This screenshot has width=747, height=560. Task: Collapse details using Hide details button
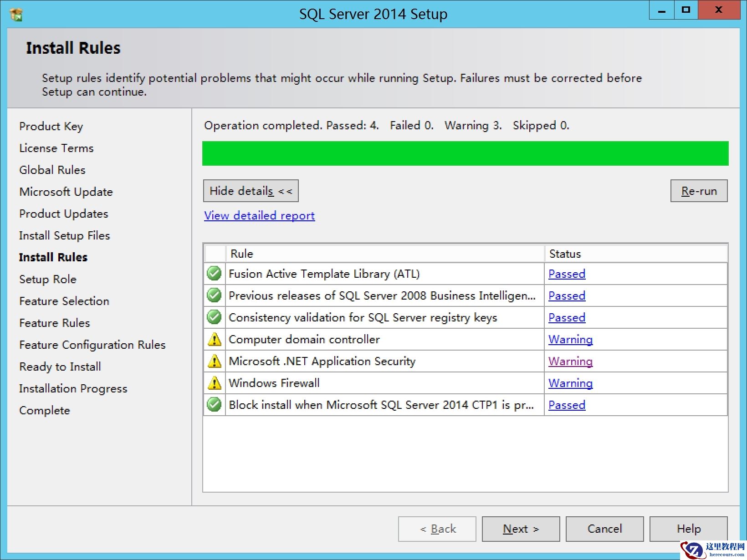point(251,191)
